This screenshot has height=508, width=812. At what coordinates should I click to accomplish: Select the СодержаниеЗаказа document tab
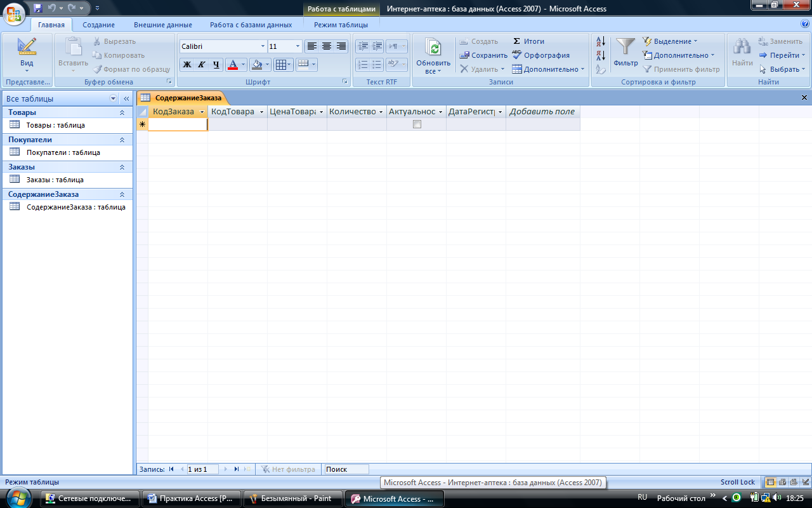click(181, 98)
